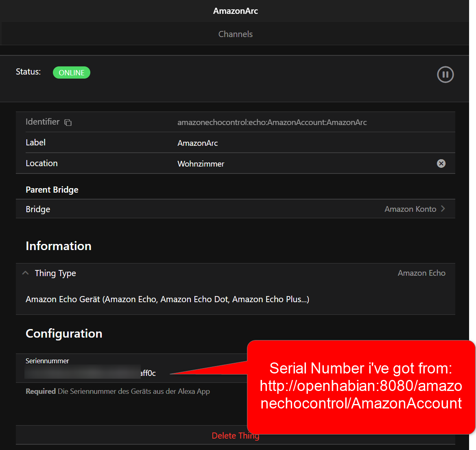The width and height of the screenshot is (476, 450).
Task: Click the red Serial Number callout annotation
Action: 361,386
